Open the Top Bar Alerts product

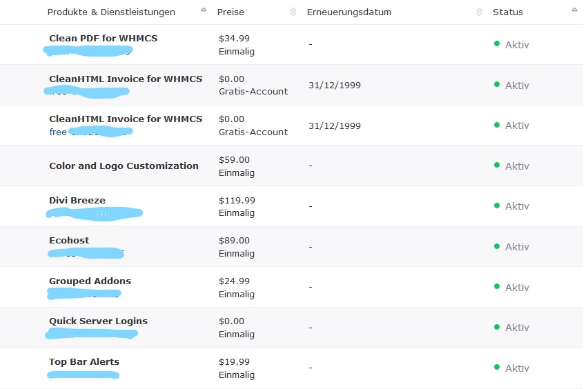(84, 361)
